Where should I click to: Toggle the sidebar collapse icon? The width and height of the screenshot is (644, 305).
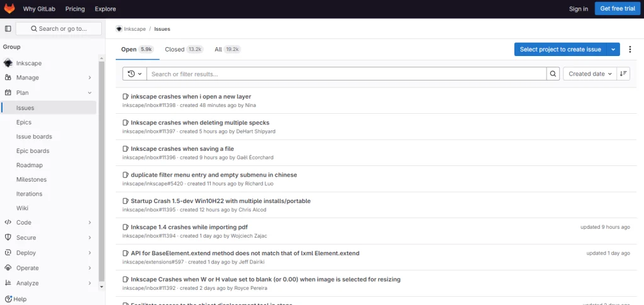pos(8,29)
